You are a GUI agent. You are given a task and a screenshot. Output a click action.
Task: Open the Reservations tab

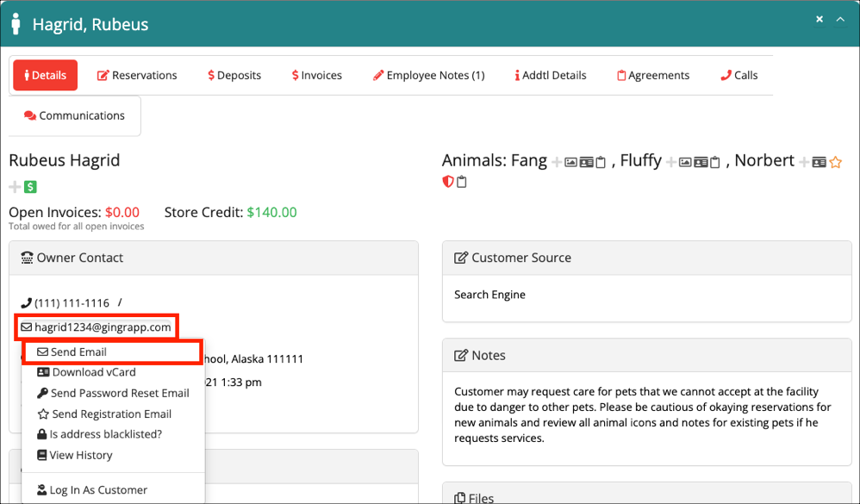tap(137, 75)
